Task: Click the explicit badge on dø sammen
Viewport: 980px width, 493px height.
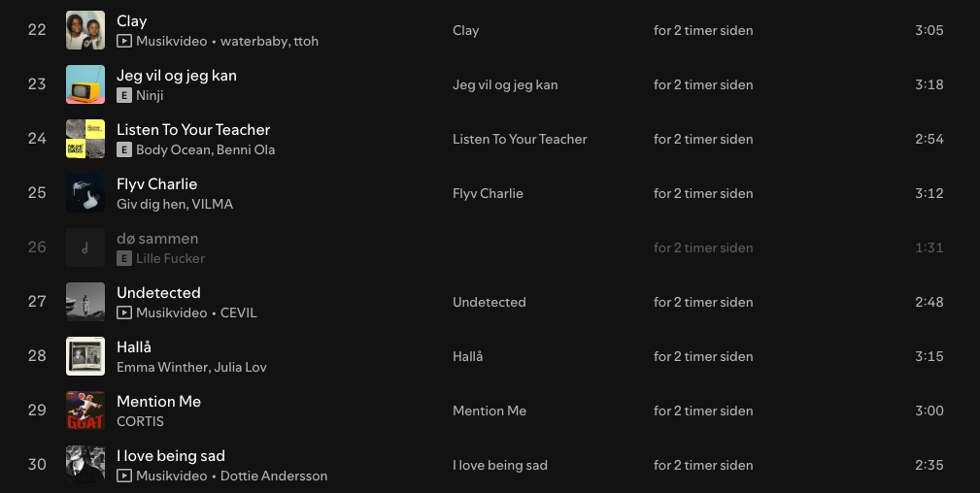Action: [123, 258]
